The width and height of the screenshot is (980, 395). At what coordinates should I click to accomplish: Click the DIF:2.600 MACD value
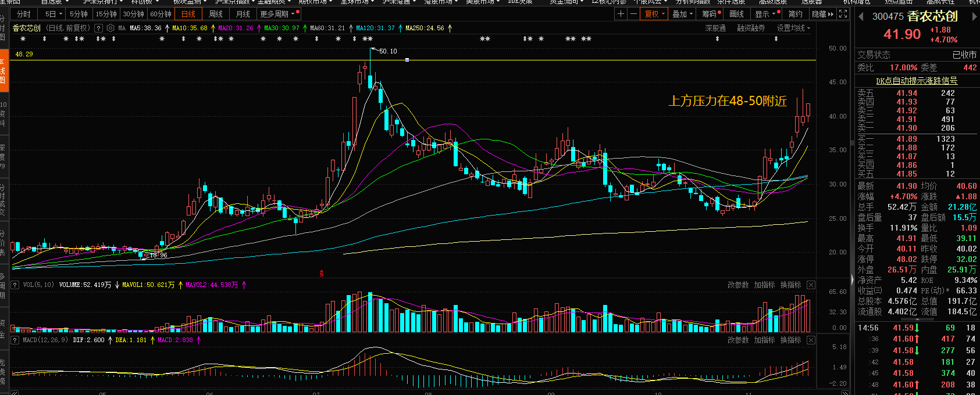(88, 340)
